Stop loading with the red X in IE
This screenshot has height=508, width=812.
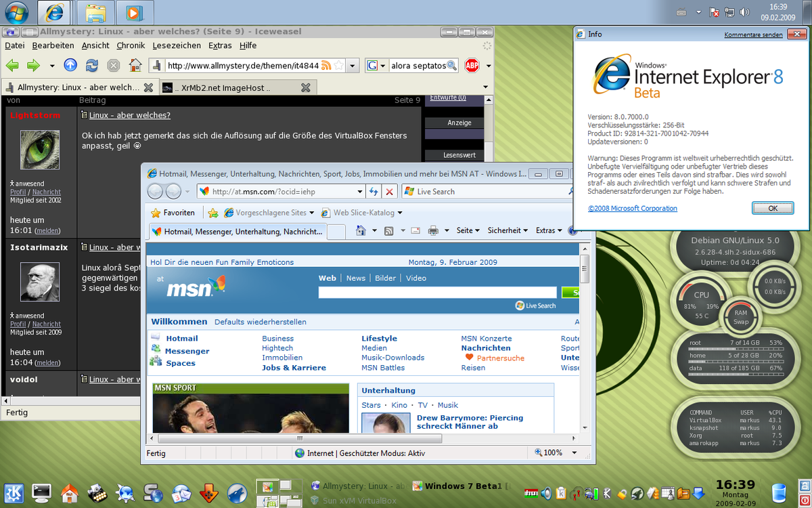click(x=390, y=192)
